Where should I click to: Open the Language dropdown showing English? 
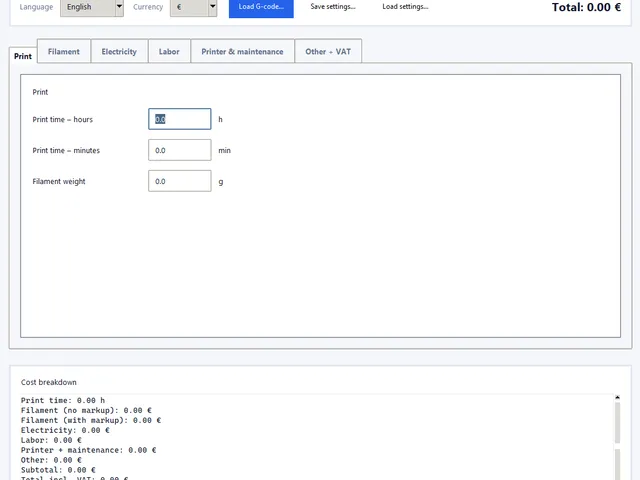tap(92, 7)
